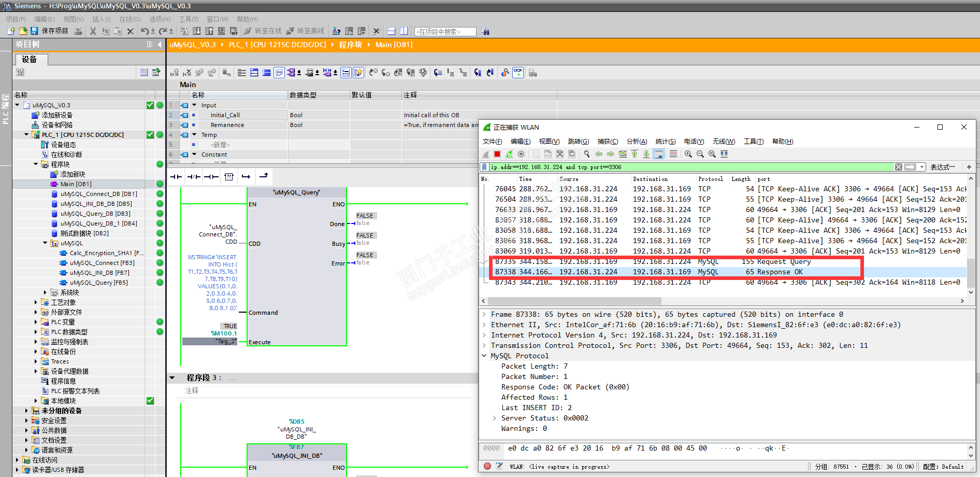Collapse 程序段 3 network
The height and width of the screenshot is (477, 980).
point(172,377)
